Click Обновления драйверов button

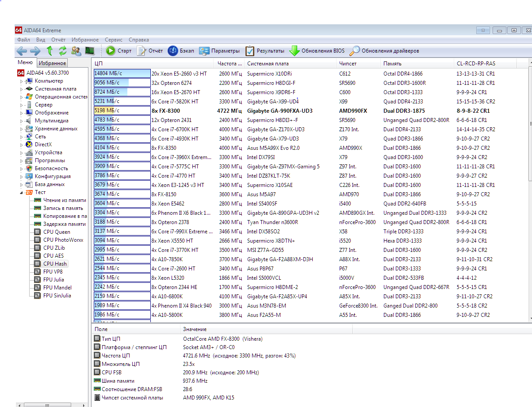coord(384,51)
